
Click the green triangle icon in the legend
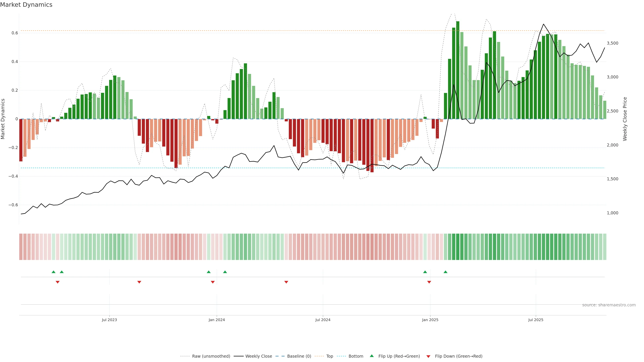click(x=372, y=356)
